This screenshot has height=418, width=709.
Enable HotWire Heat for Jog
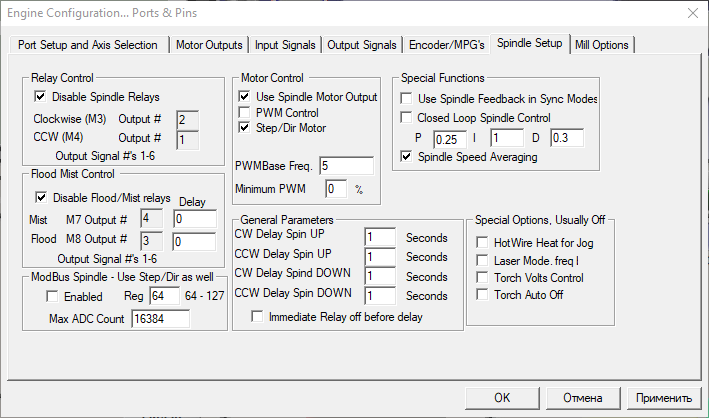coord(483,243)
